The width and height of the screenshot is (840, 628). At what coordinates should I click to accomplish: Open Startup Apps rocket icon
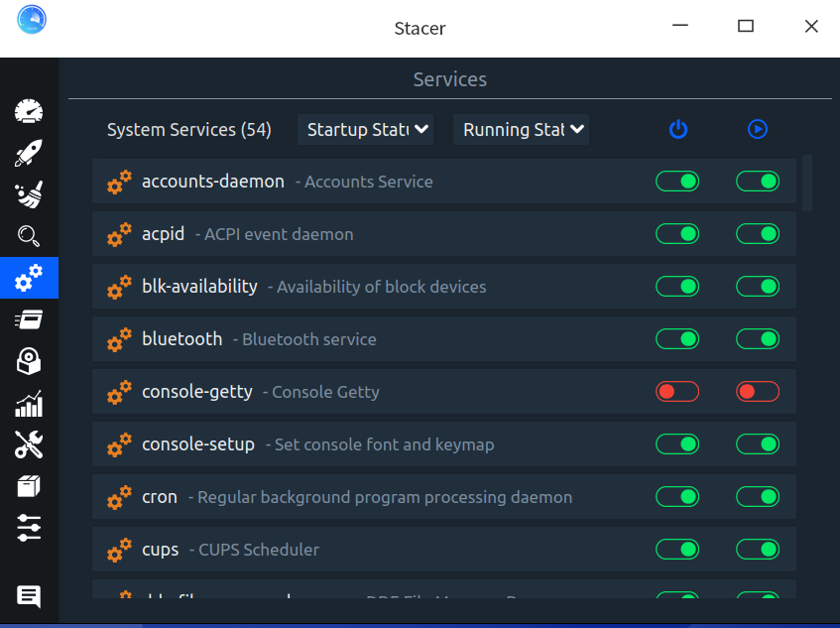[x=29, y=153]
